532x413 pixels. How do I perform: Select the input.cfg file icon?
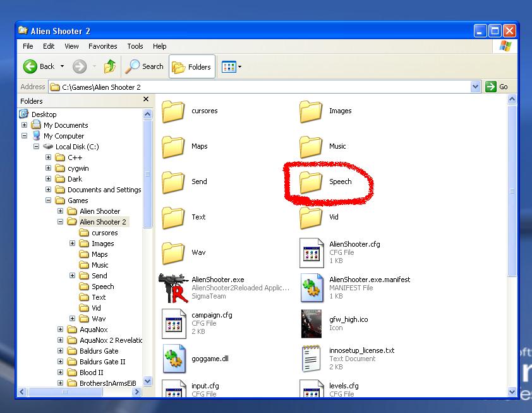(174, 388)
